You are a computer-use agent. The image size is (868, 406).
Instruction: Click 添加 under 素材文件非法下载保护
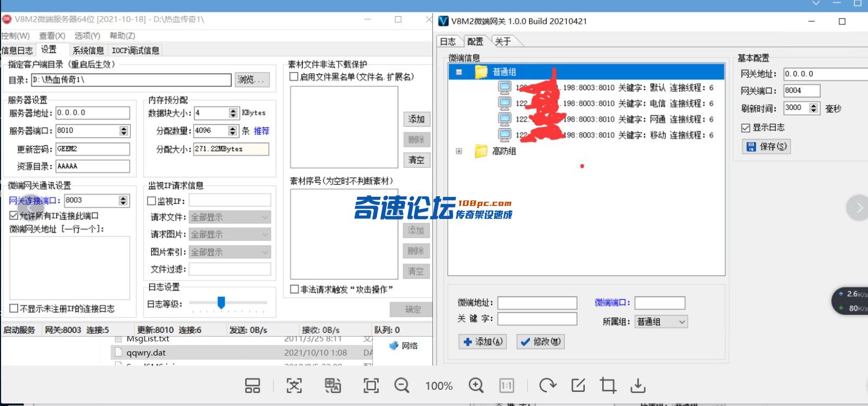[417, 119]
